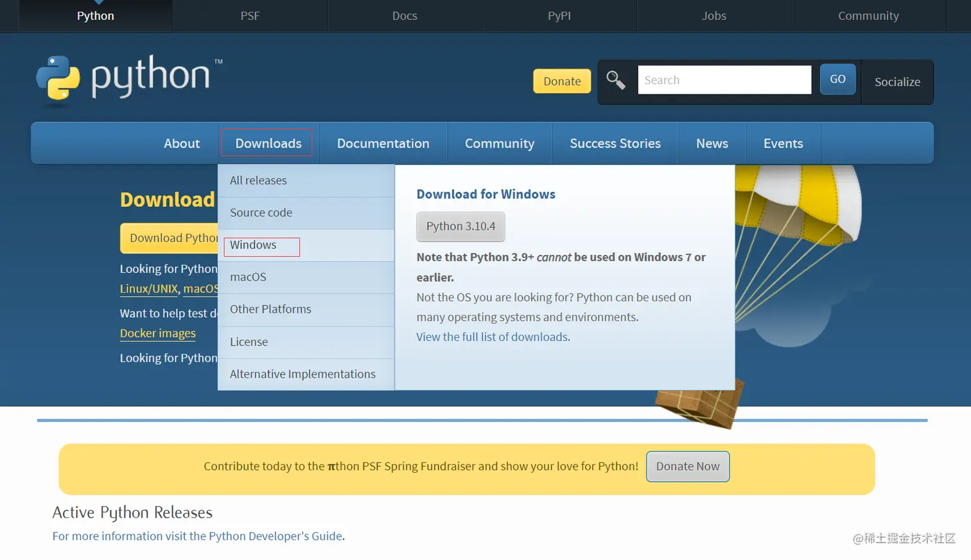Click the Download Python yellow button
Screen dimensions: 971x560
(x=170, y=238)
